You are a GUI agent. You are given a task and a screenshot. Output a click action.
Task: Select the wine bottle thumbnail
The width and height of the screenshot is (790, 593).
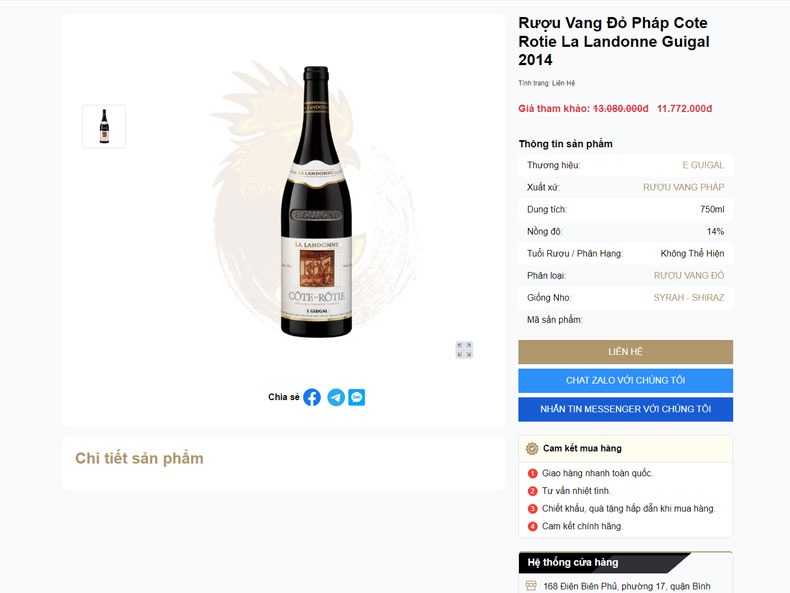tap(104, 127)
